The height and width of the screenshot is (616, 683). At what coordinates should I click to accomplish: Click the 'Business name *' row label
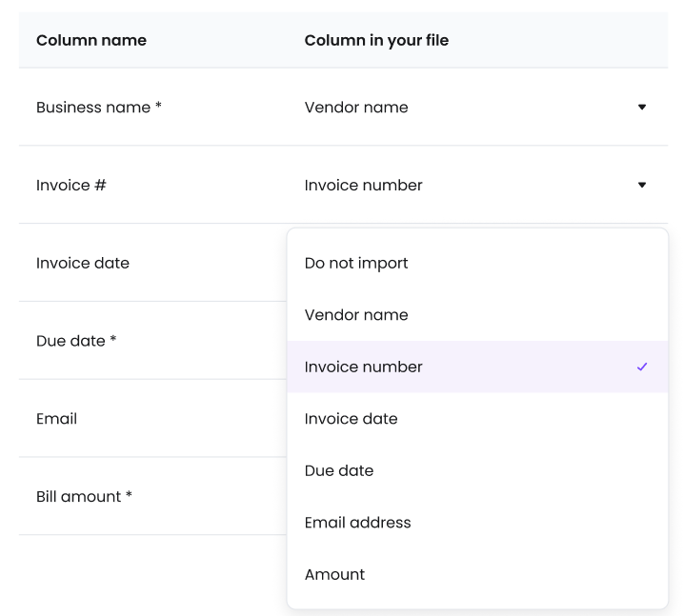(99, 108)
